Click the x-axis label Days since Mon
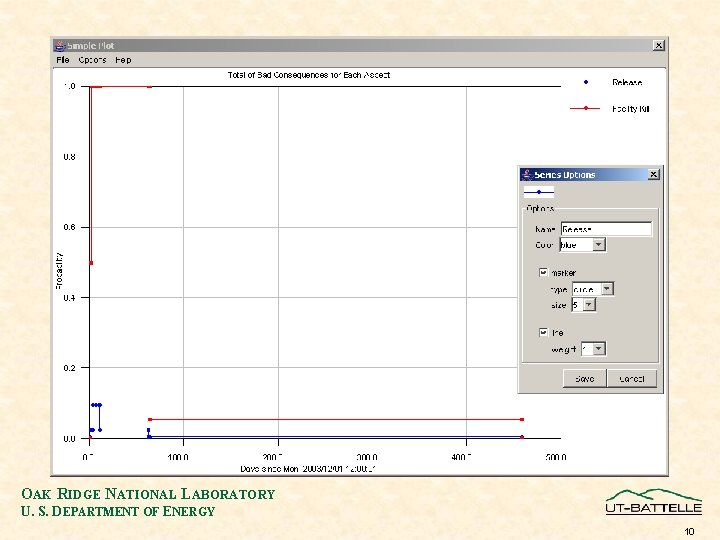The height and width of the screenshot is (540, 720). coord(308,469)
